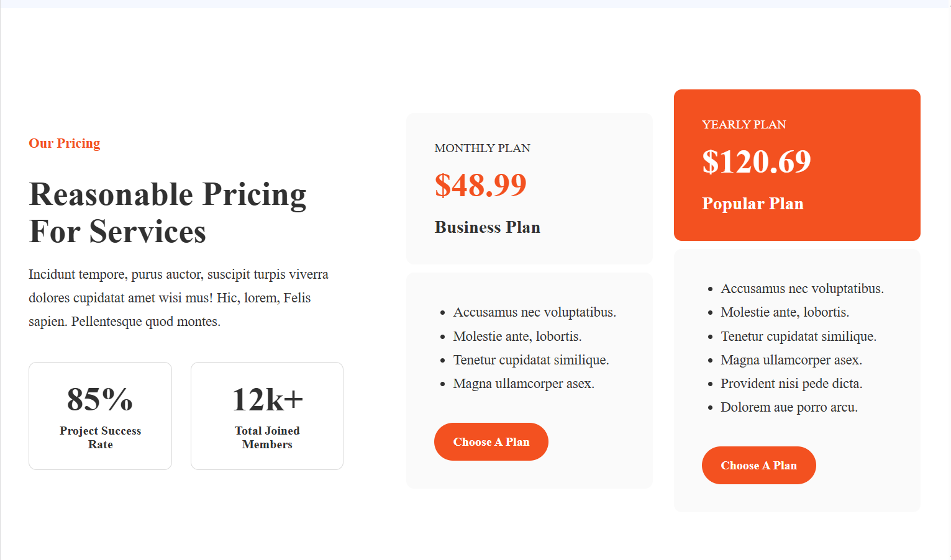951x560 pixels.
Task: Select the Popular Plan title
Action: (x=753, y=204)
